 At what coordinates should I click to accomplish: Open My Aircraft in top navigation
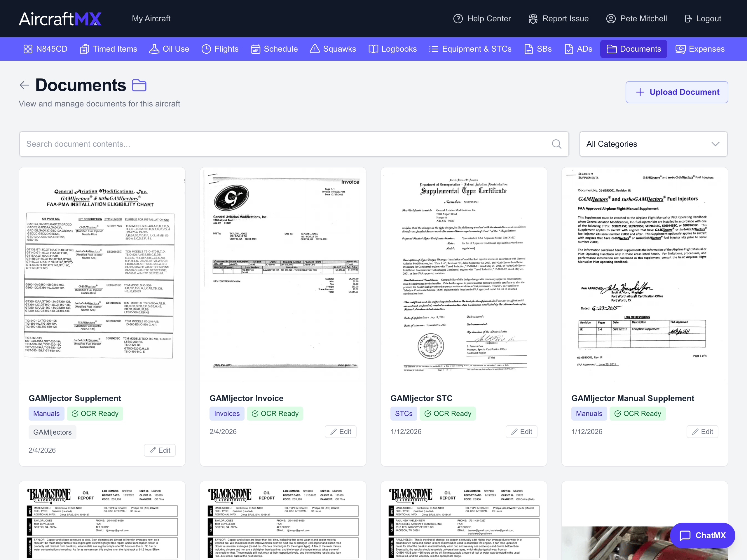(151, 19)
